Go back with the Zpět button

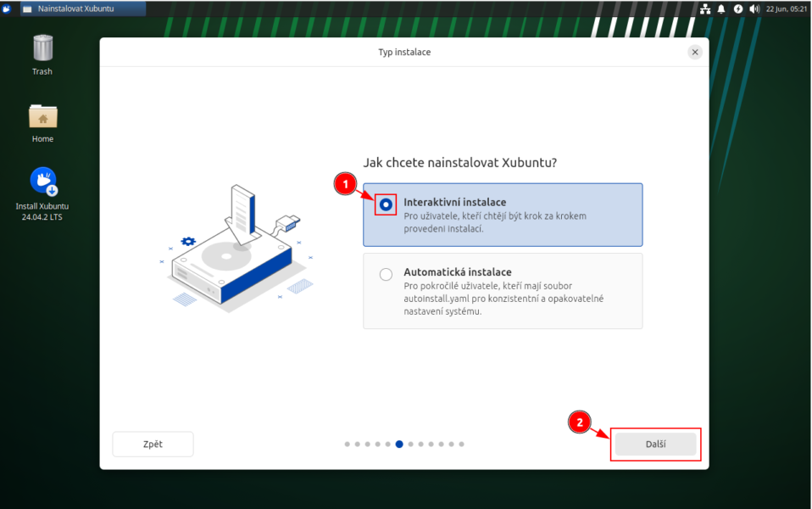click(153, 444)
